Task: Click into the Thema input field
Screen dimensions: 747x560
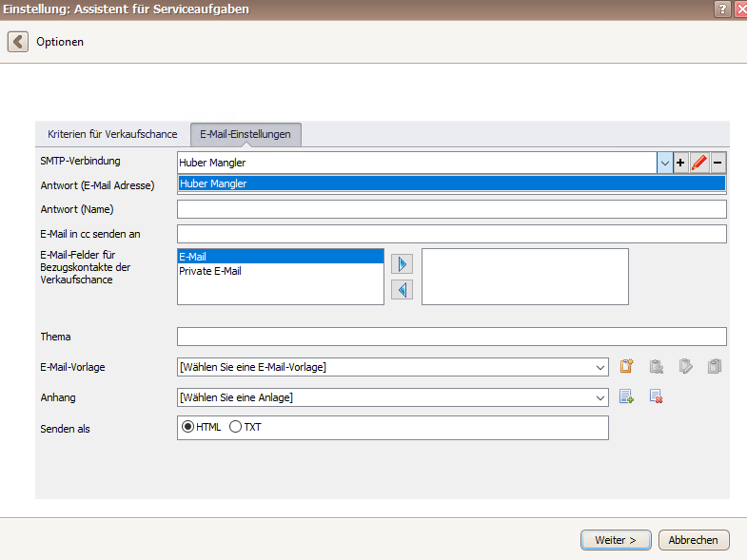Action: click(452, 337)
